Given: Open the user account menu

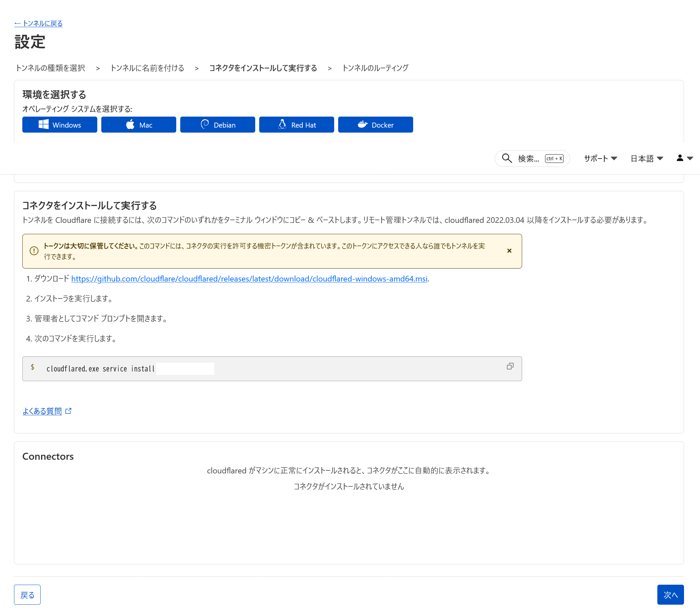Looking at the screenshot, I should [684, 158].
